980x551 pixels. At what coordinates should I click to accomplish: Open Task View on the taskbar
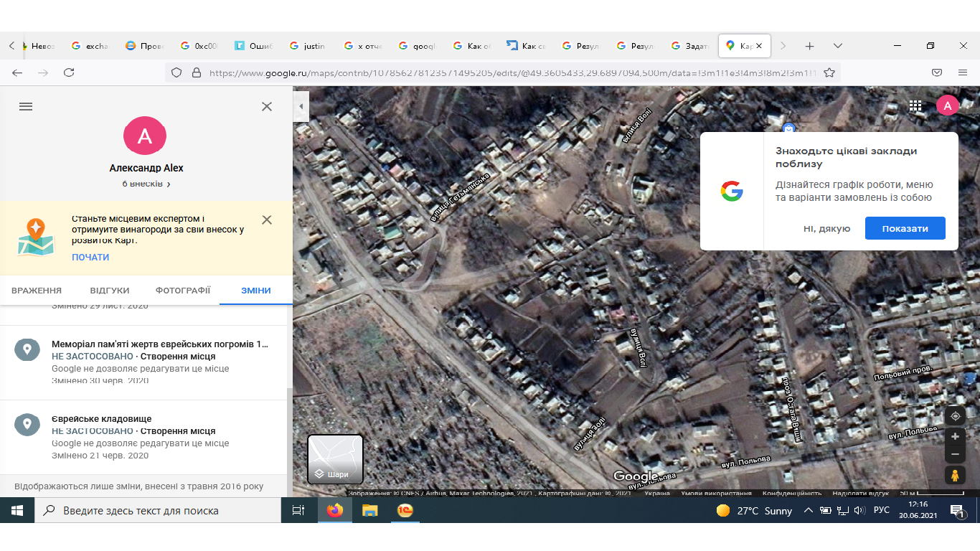298,511
